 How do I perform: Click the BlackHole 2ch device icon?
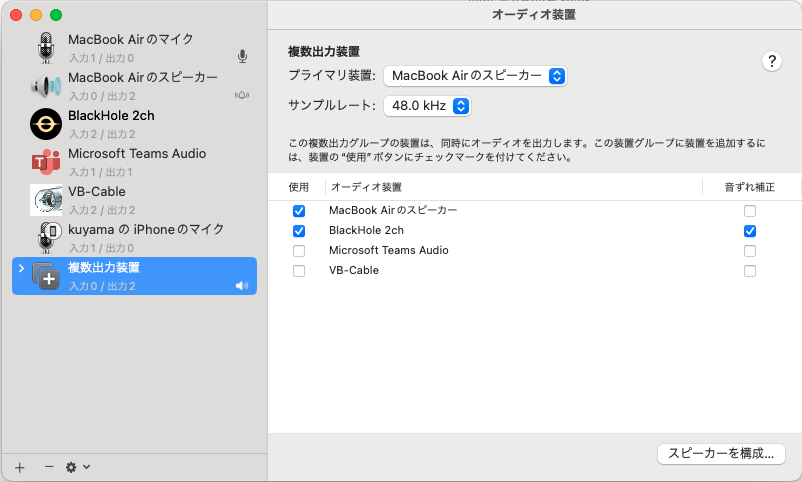[46, 124]
